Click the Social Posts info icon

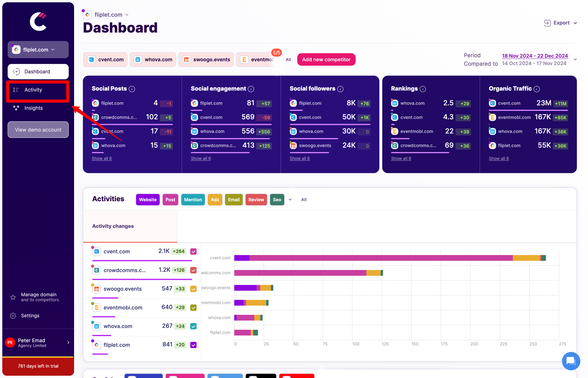click(x=132, y=89)
